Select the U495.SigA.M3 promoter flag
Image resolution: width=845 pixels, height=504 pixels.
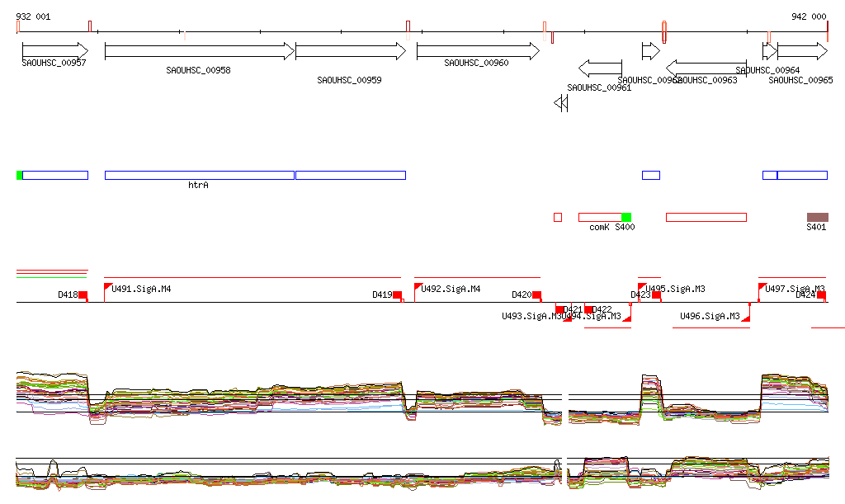point(642,287)
